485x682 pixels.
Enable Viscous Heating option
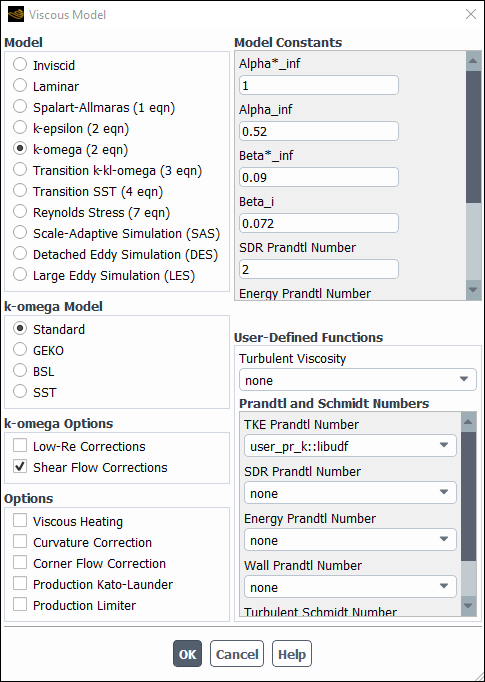click(20, 520)
